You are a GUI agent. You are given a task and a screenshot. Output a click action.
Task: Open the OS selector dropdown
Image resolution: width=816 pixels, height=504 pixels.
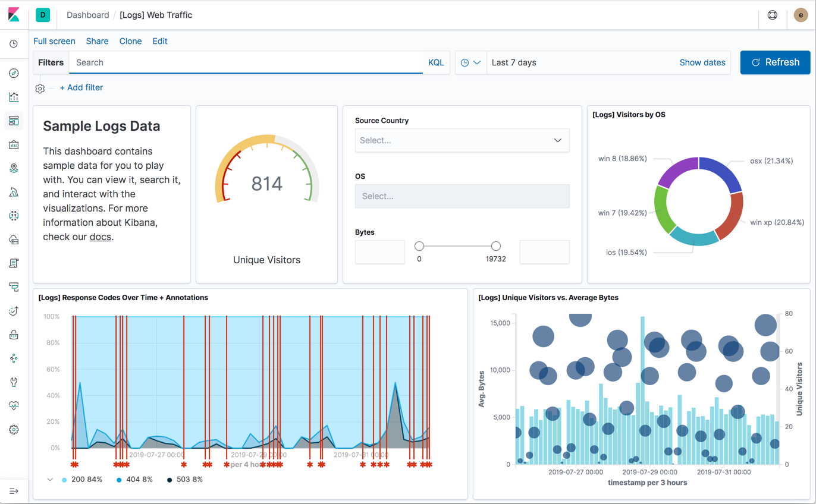tap(462, 196)
